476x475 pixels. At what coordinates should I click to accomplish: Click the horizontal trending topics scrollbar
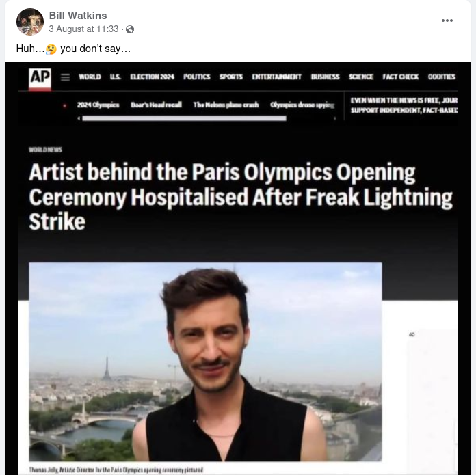184,118
